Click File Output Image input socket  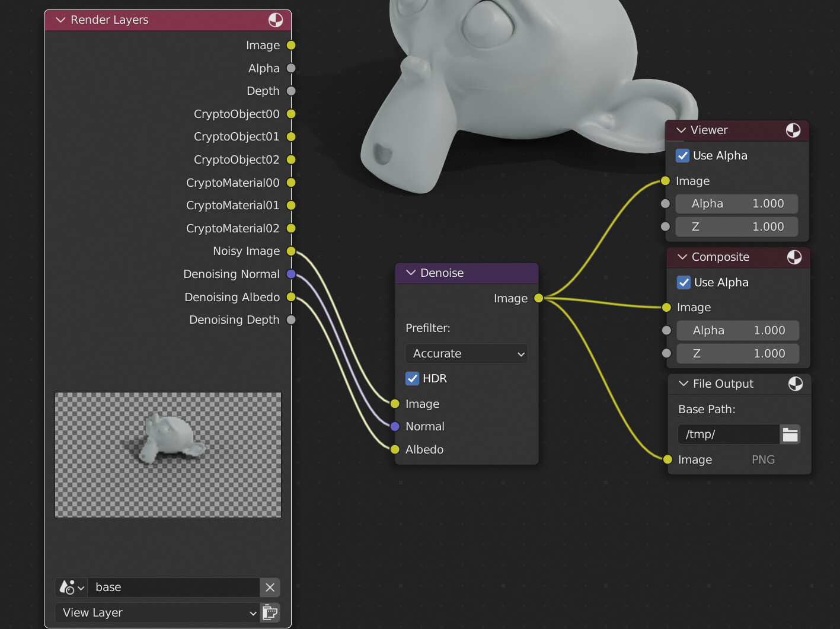667,459
